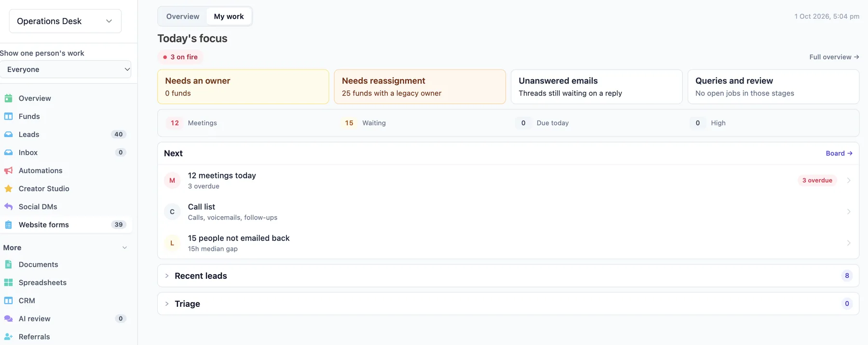
Task: Open Inbox in the sidebar
Action: [x=65, y=152]
